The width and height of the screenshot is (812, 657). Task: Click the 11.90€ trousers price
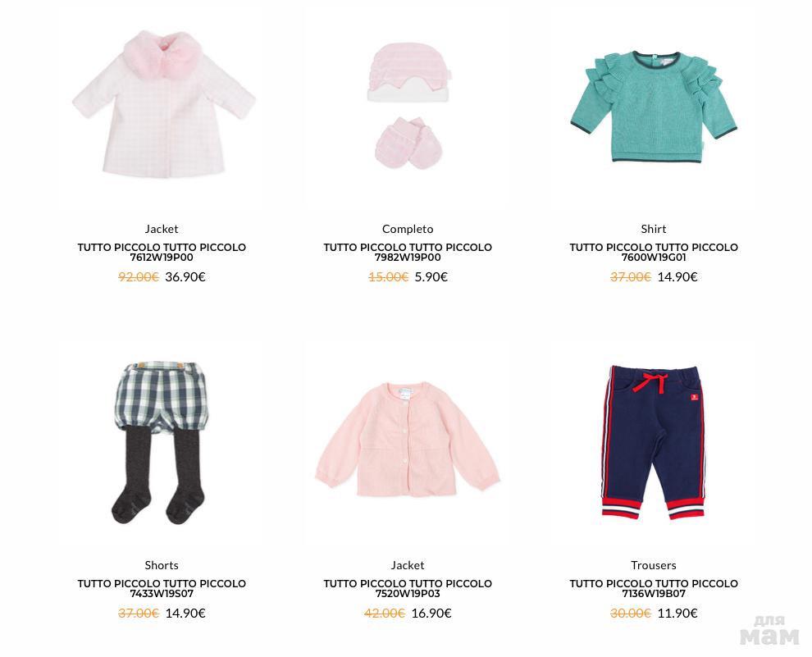[x=677, y=614]
